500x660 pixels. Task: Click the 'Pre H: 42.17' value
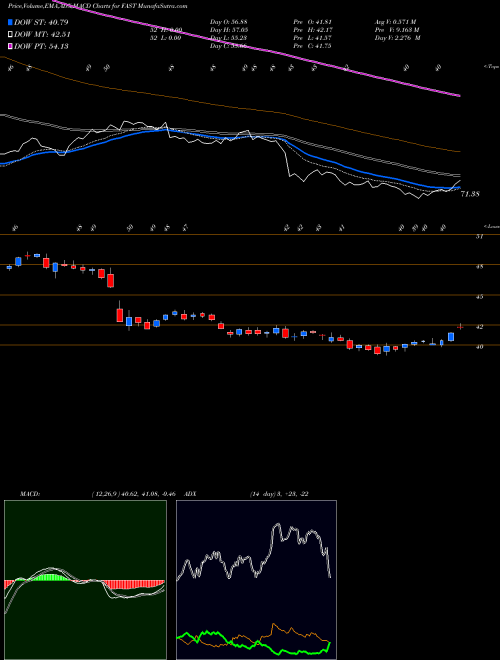(314, 30)
